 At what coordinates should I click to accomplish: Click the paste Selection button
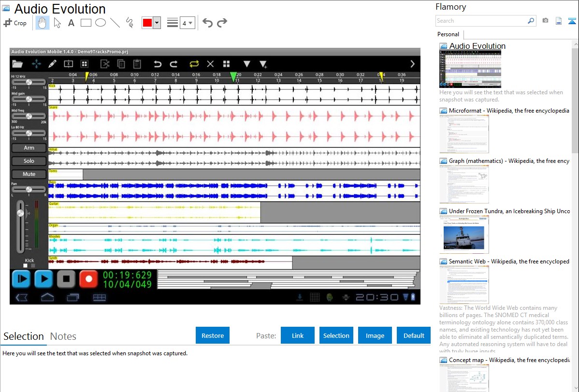[336, 335]
